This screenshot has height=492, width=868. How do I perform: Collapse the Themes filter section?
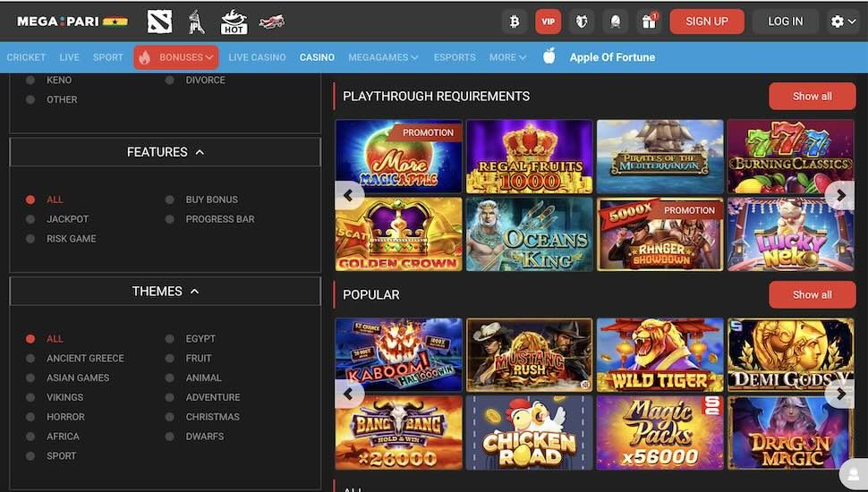coord(165,291)
